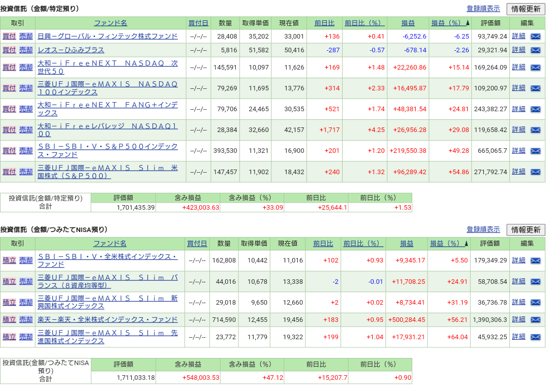The width and height of the screenshot is (549, 392).
Task: Click 詳細 for eMAXIS NASDAQ100インデックス row
Action: pos(518,88)
